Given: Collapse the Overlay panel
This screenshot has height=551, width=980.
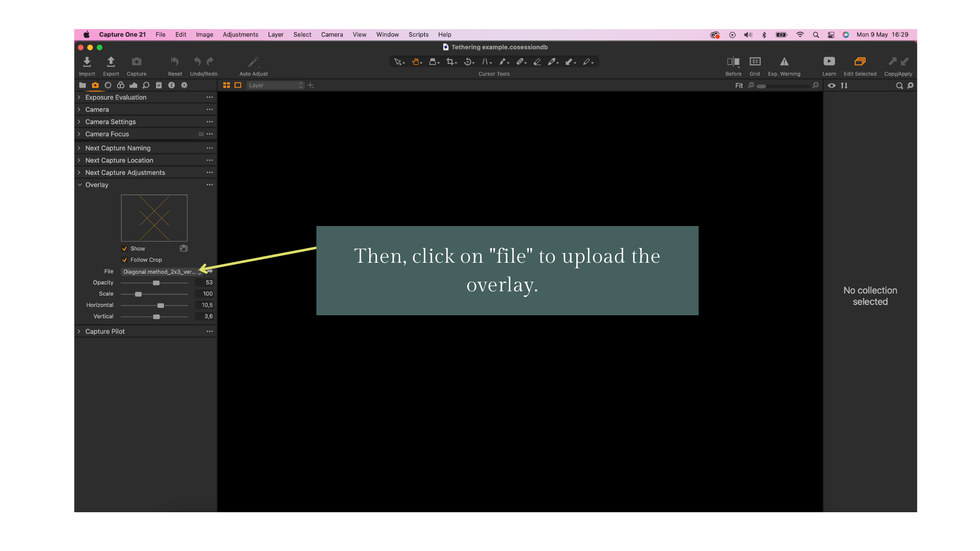Looking at the screenshot, I should [x=80, y=185].
